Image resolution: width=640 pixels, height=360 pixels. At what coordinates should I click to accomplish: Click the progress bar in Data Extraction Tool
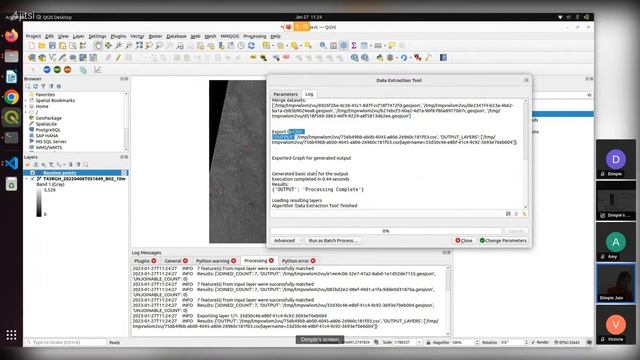[386, 231]
